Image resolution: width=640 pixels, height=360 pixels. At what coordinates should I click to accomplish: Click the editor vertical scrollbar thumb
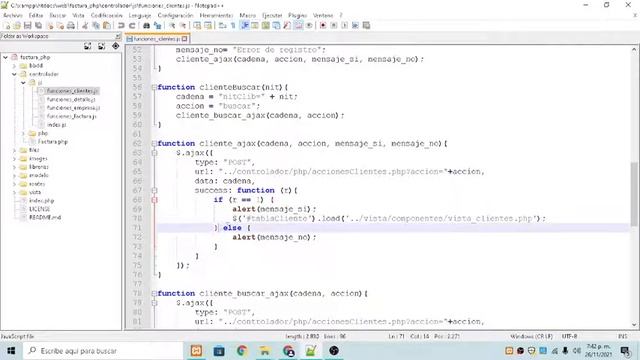click(x=634, y=194)
